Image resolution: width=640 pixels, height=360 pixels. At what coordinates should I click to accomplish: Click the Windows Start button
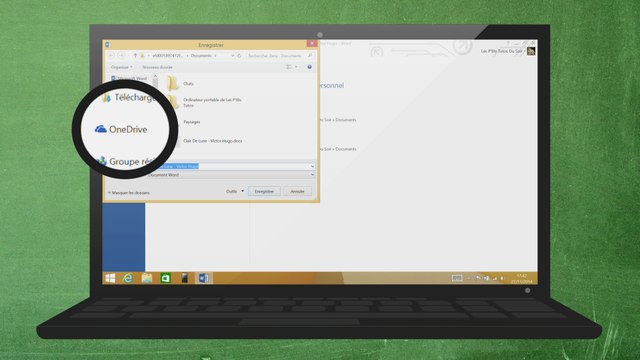[x=110, y=278]
